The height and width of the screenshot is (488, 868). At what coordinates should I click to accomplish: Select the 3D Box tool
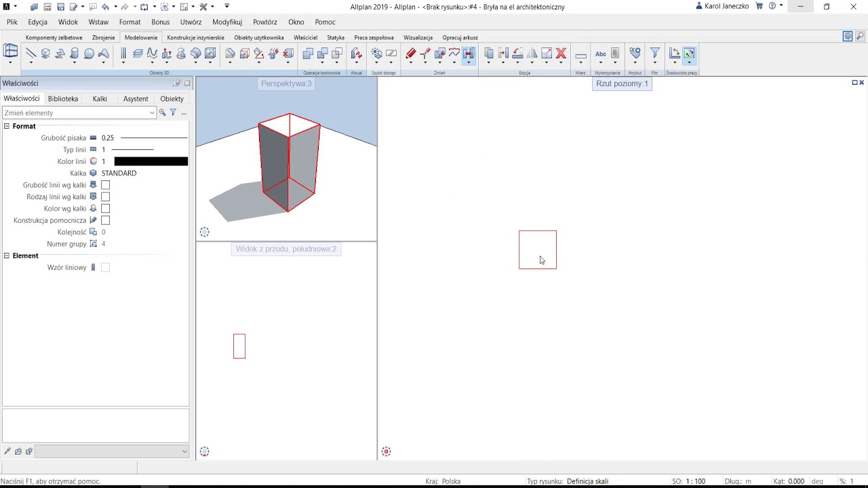coord(45,54)
